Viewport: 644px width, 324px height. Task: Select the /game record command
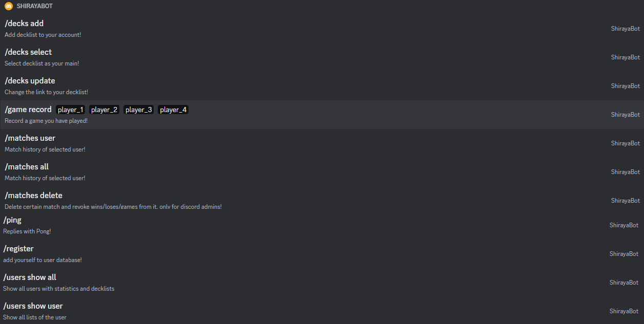coord(28,109)
